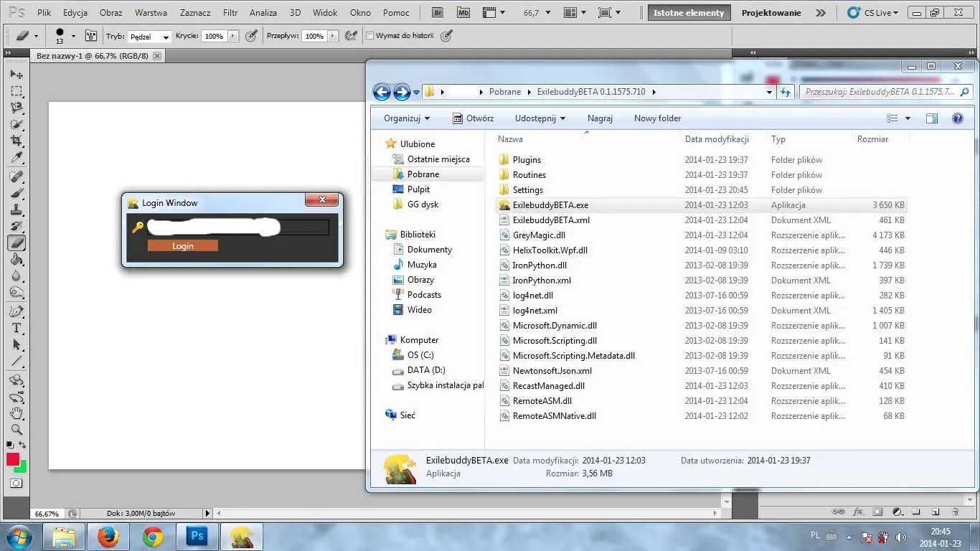Toggle the brush panel icon in options bar
Image resolution: width=980 pixels, height=551 pixels.
(91, 35)
